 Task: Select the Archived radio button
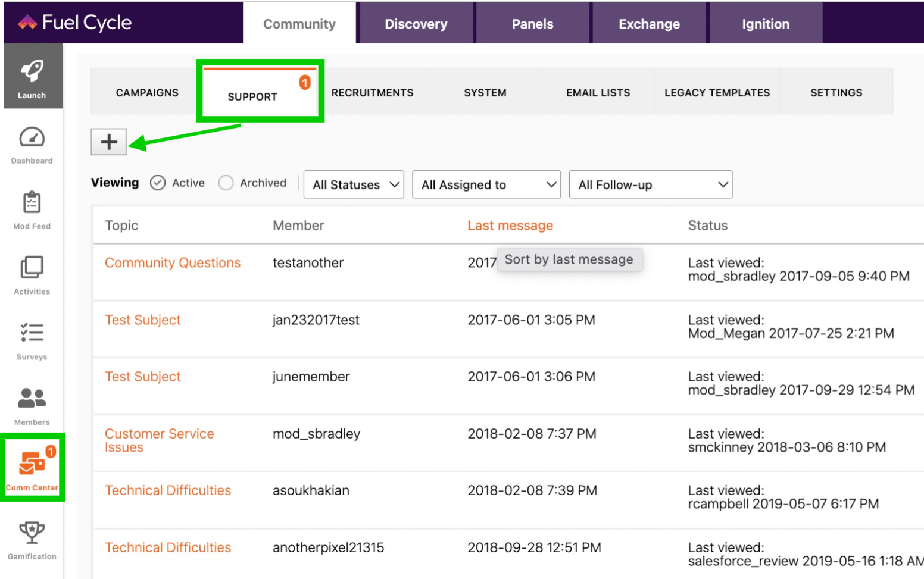[x=226, y=183]
